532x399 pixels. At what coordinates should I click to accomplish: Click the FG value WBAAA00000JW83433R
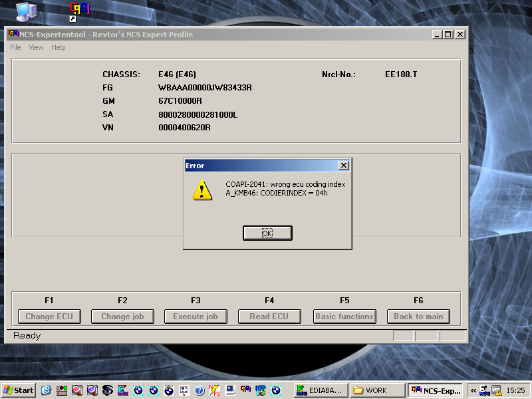pos(205,88)
